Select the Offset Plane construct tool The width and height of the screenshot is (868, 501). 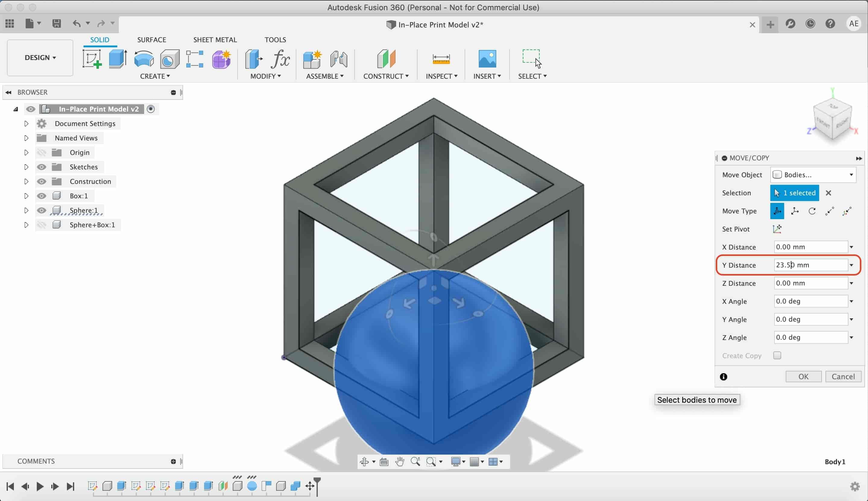386,59
